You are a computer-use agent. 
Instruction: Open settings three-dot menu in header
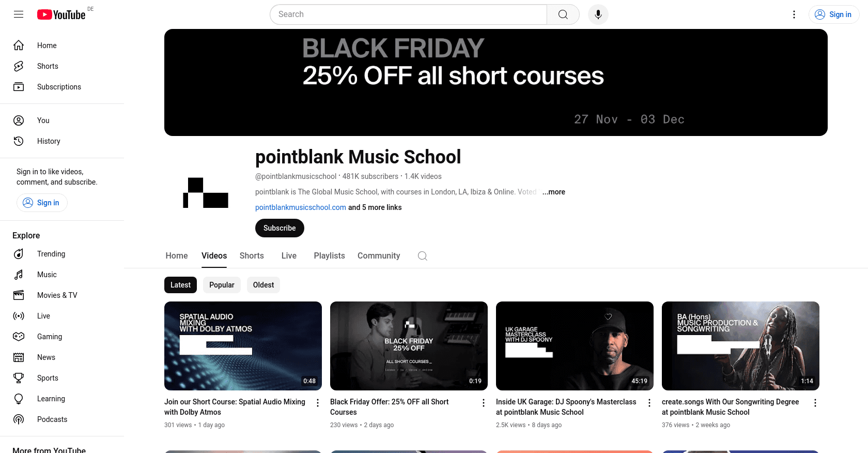click(x=794, y=14)
